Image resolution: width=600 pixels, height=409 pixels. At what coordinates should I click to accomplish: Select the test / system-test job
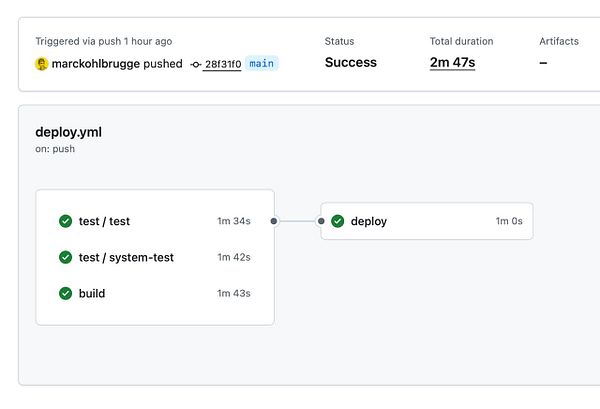(x=126, y=257)
